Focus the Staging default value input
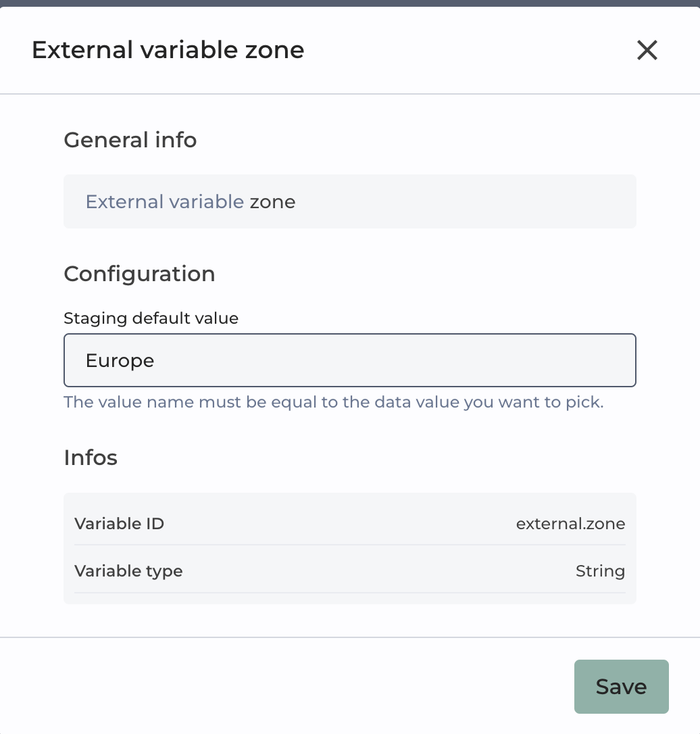700x734 pixels. coord(350,360)
